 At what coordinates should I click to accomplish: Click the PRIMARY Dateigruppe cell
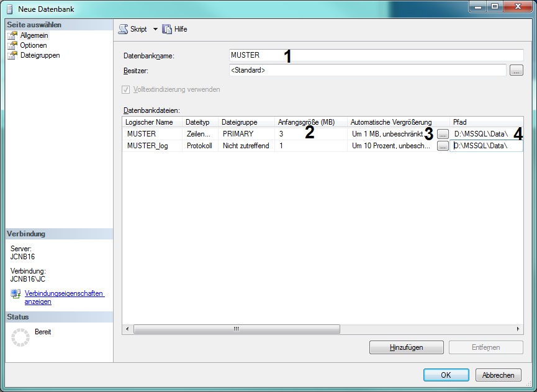246,134
